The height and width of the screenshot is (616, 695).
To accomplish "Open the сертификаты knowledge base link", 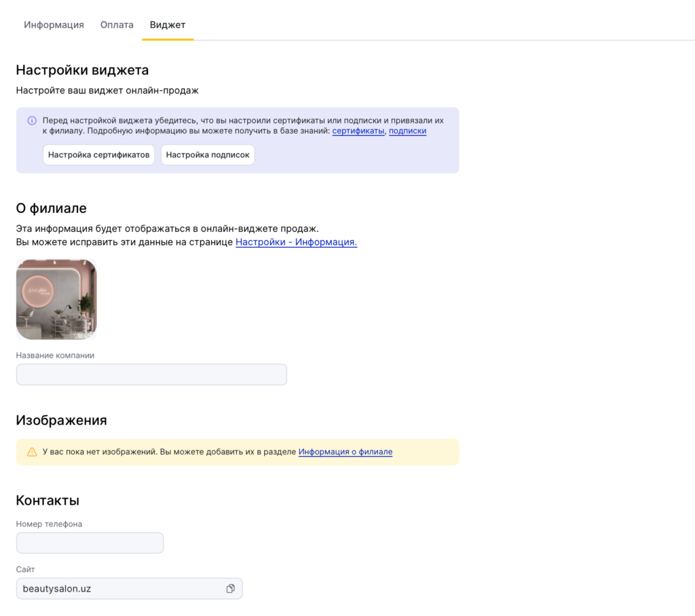I will (358, 131).
